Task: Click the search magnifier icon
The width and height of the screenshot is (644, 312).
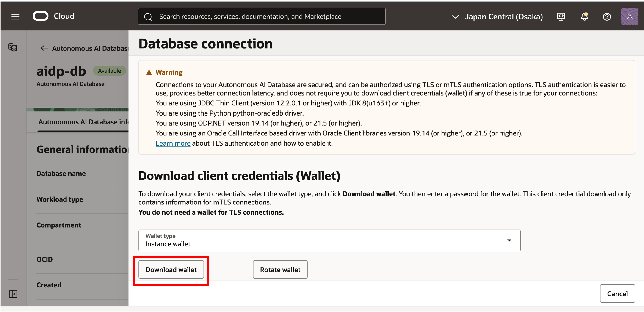Action: pyautogui.click(x=148, y=17)
